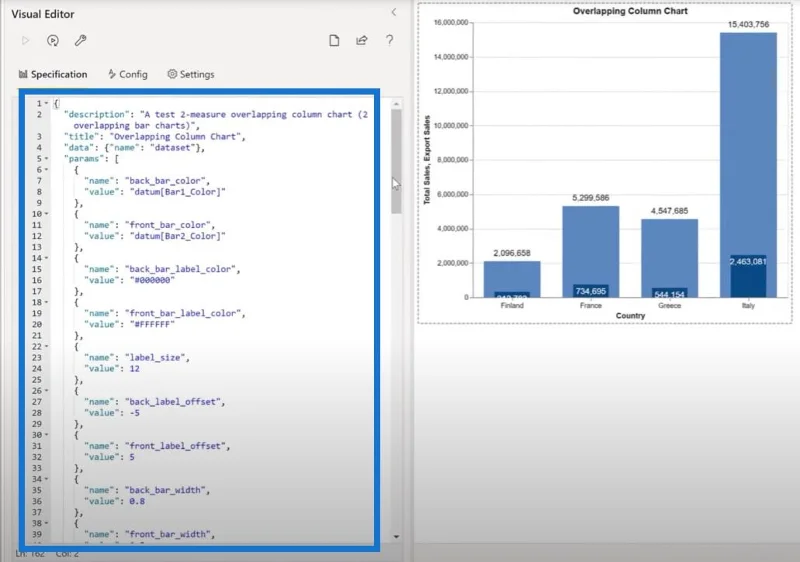Click the editor scrollbar down arrow
800x562 pixels.
click(x=396, y=537)
